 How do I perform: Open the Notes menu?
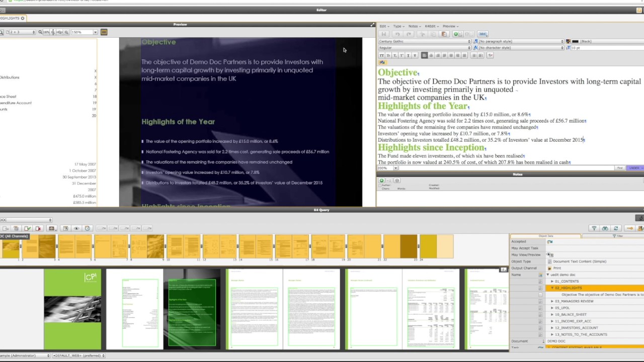(x=414, y=26)
